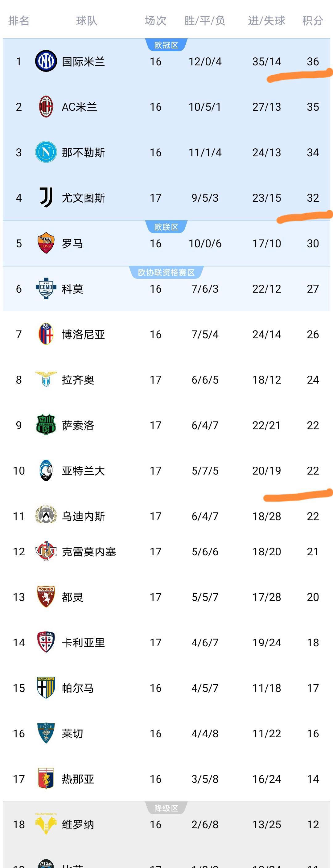Select the 胜/平/负 column header
This screenshot has width=333, height=868.
(x=205, y=21)
